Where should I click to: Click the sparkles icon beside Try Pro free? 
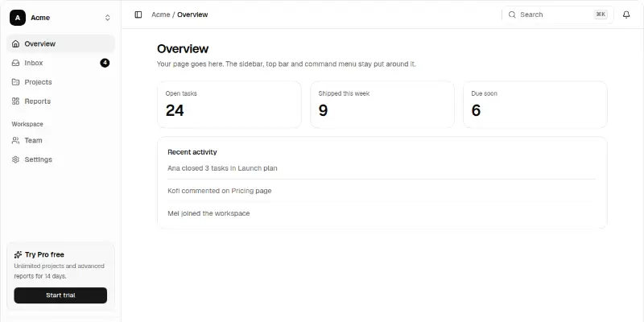click(18, 254)
